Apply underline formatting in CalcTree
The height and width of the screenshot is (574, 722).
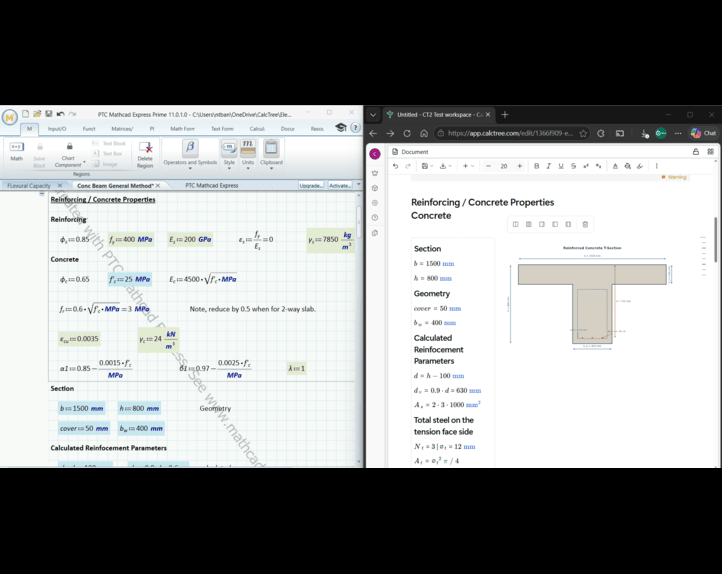[x=561, y=166]
